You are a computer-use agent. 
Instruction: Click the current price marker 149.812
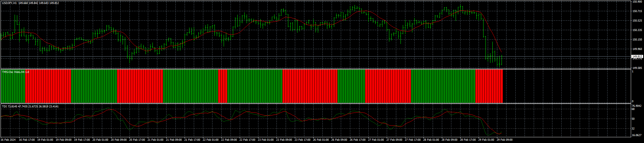click(637, 56)
